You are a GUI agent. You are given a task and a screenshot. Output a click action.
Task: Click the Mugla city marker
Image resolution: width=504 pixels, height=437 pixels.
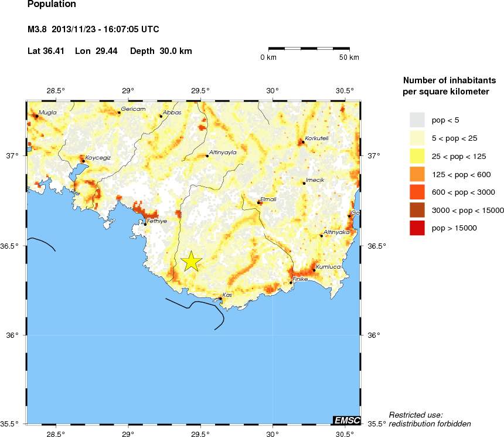click(x=36, y=116)
